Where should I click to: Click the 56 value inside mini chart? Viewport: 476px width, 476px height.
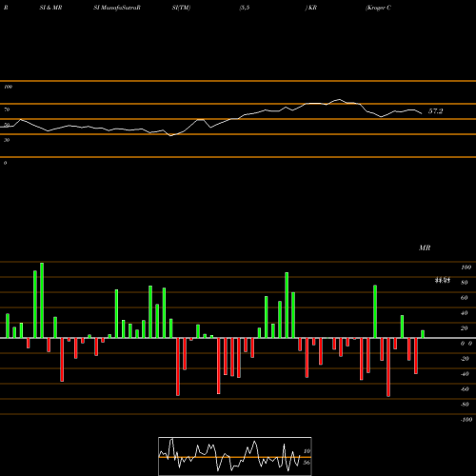pos(307,463)
